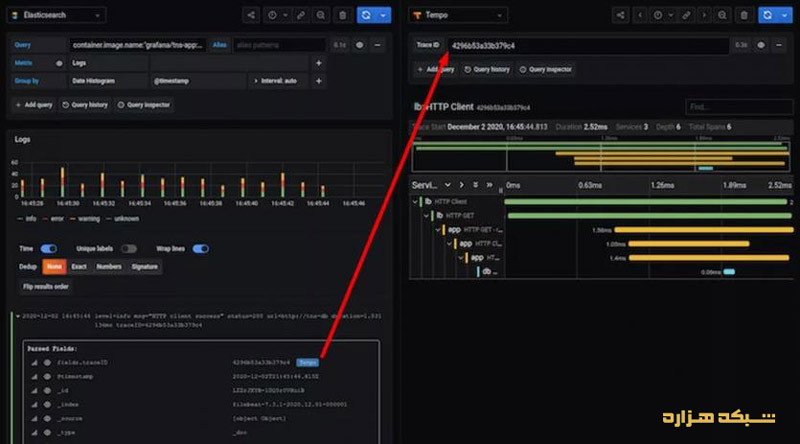Open the Logs metric type selector

click(x=109, y=63)
